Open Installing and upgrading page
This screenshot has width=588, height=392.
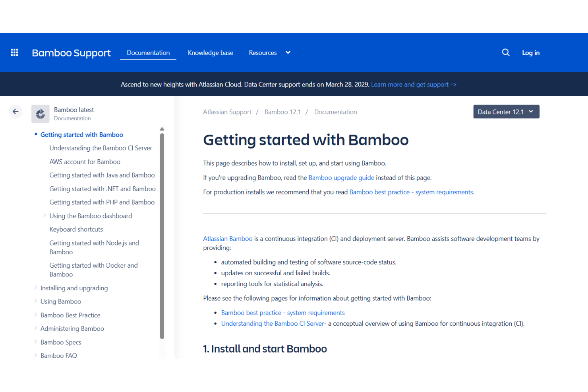click(74, 288)
